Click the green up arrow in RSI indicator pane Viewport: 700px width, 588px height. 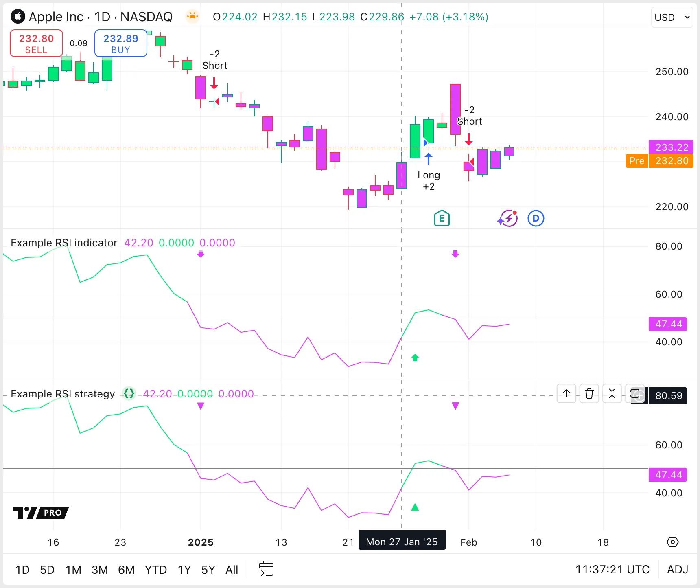(x=415, y=358)
